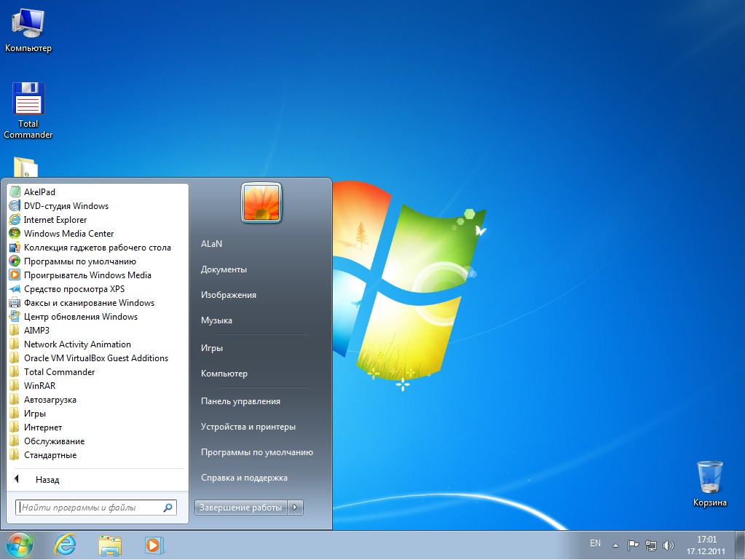This screenshot has height=560, width=745.
Task: Click the Windows Media Center icon
Action: click(15, 233)
